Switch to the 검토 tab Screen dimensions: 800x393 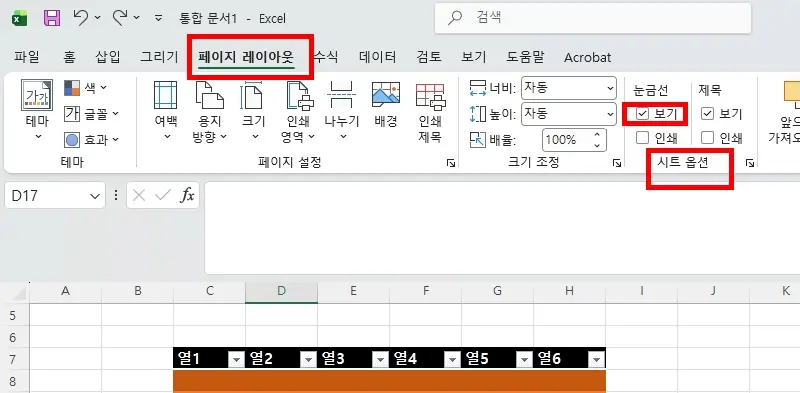point(429,57)
